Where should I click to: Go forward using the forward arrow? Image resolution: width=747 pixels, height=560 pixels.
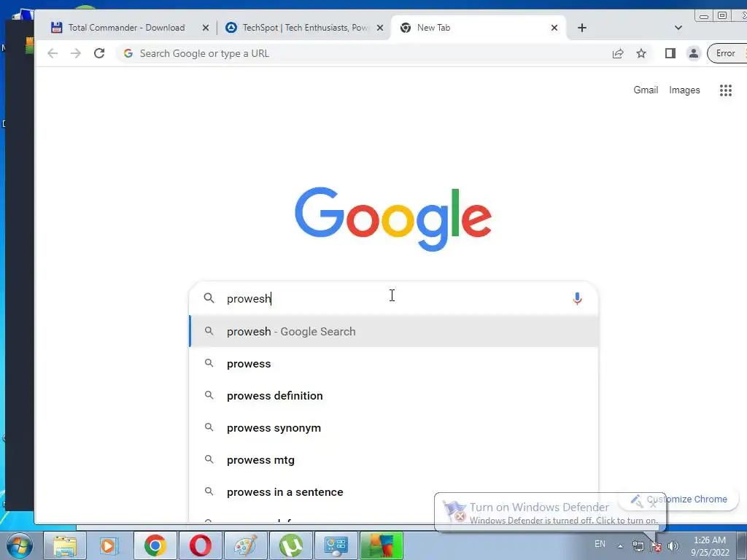point(76,53)
